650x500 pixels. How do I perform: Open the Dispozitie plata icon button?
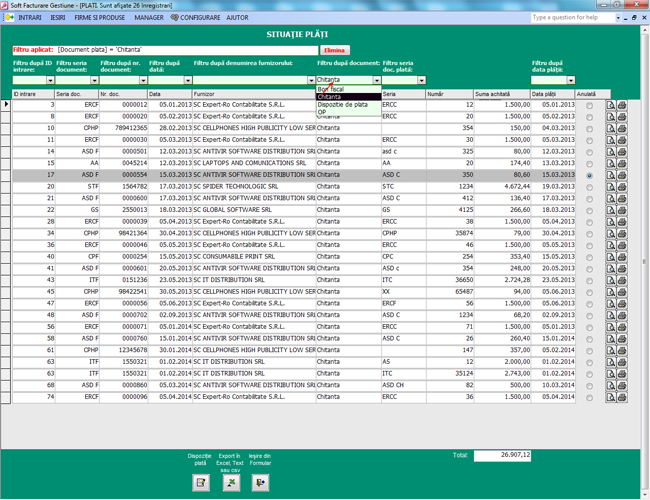pyautogui.click(x=201, y=483)
